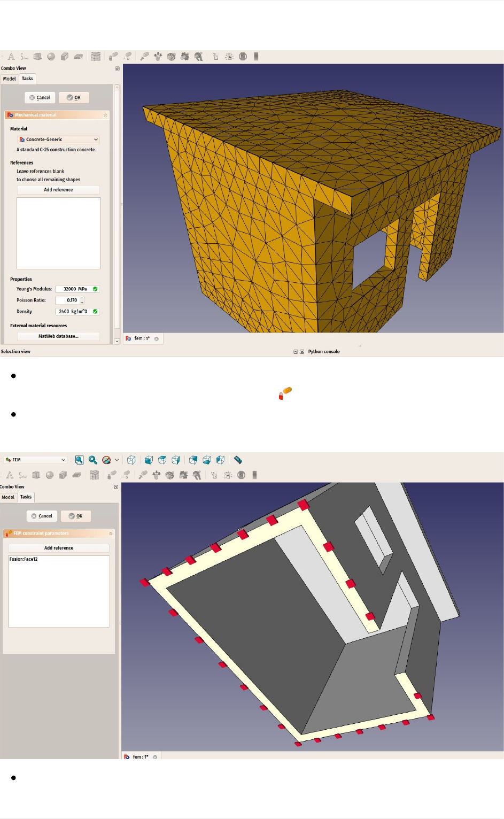Open the draw style dropdown arrow
The height and width of the screenshot is (819, 504).
tap(117, 460)
